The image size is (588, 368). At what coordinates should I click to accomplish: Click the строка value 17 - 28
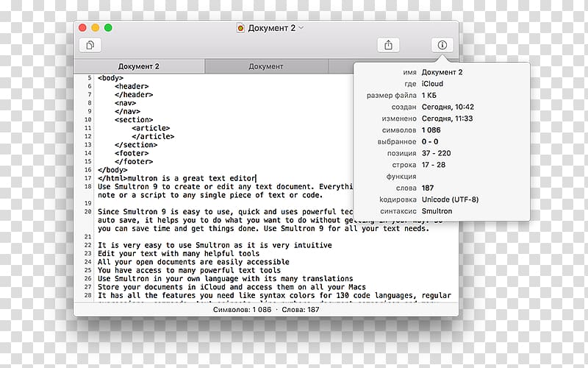click(434, 165)
